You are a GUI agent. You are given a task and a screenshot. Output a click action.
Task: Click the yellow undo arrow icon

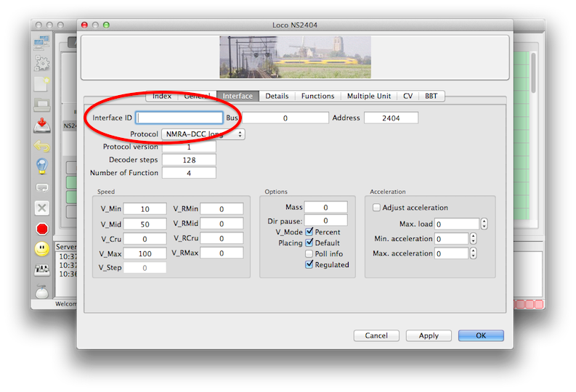tap(42, 146)
